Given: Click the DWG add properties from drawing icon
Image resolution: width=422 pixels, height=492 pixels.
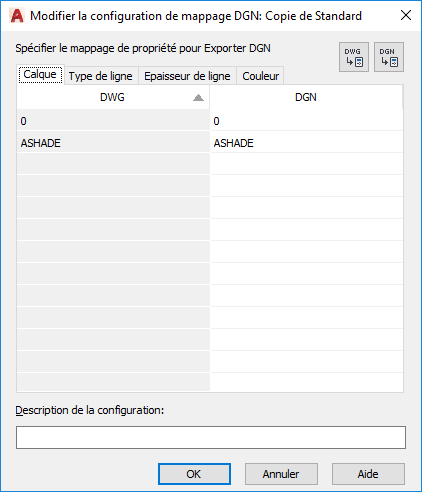Looking at the screenshot, I should point(354,57).
